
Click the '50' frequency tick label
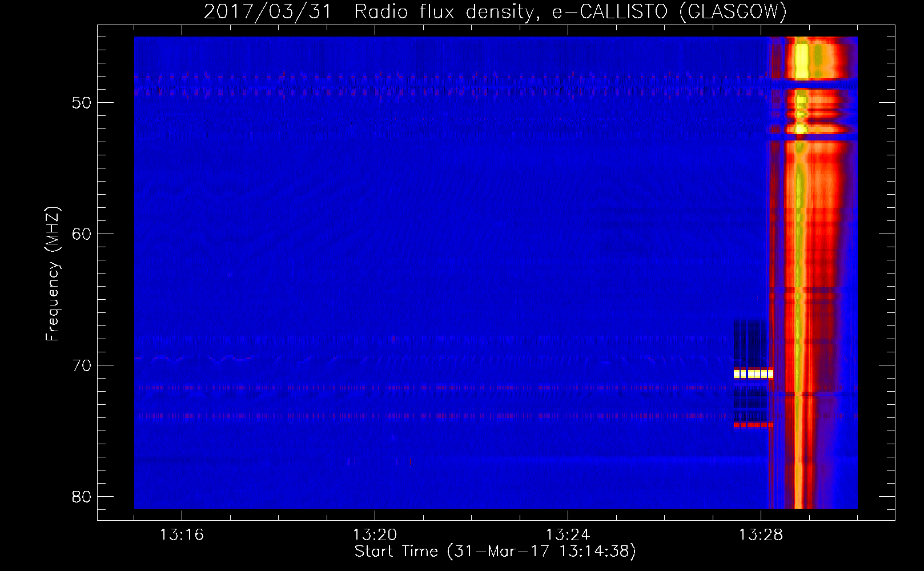[82, 103]
